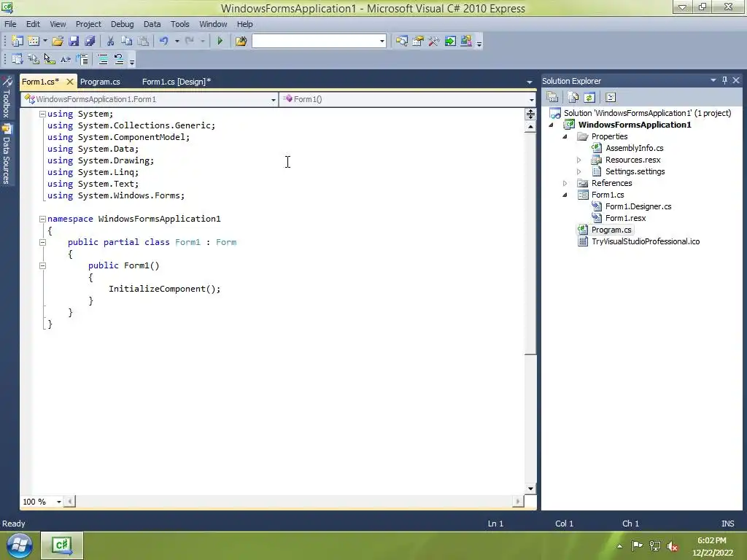This screenshot has height=560, width=747.
Task: Open the Properties Window toolbar icon
Action: click(418, 42)
